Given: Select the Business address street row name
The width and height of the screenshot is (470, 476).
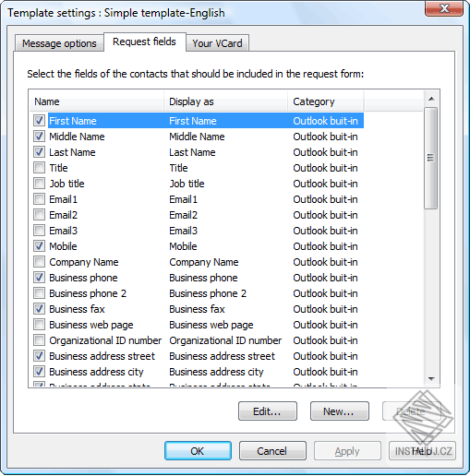Looking at the screenshot, I should click(x=102, y=356).
